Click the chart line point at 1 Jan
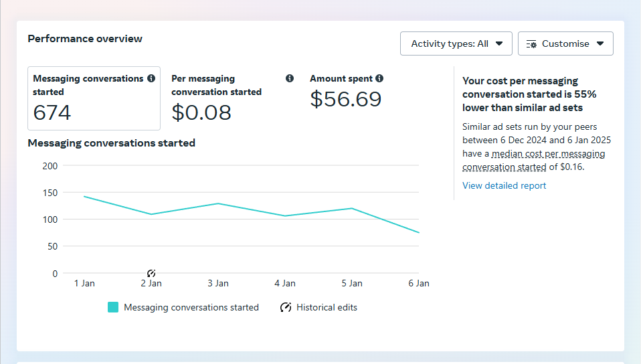 [84, 197]
